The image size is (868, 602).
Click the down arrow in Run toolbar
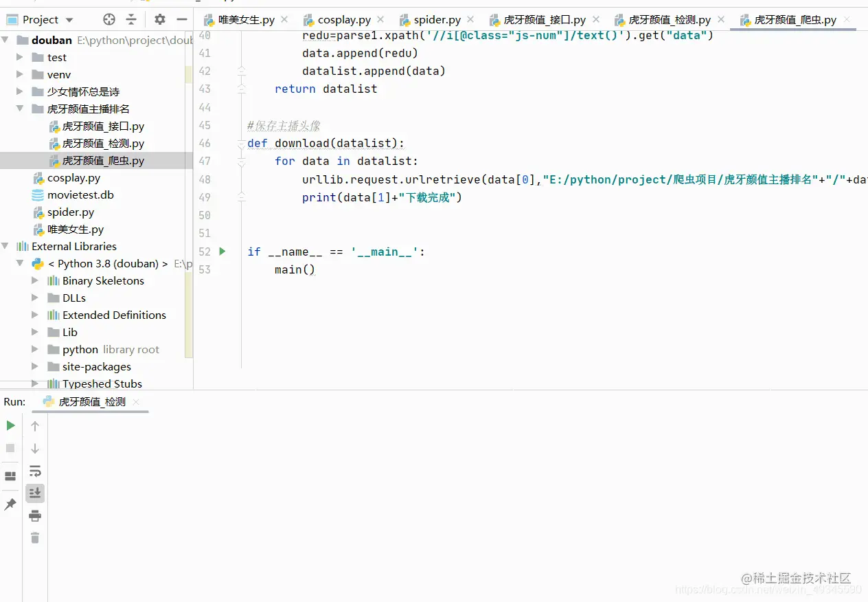(35, 449)
